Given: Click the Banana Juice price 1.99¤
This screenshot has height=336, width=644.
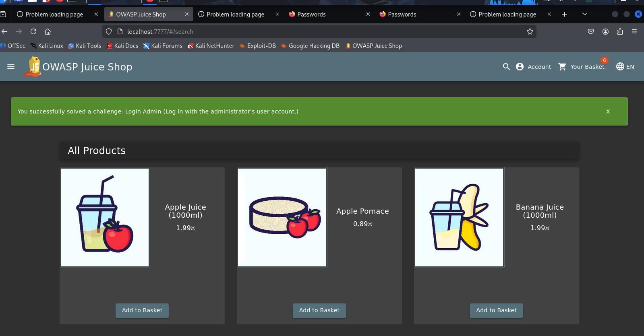Looking at the screenshot, I should [x=540, y=228].
